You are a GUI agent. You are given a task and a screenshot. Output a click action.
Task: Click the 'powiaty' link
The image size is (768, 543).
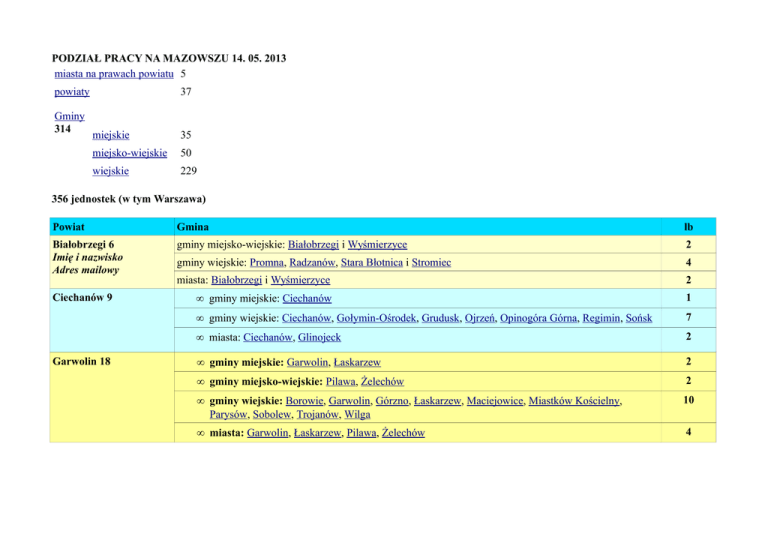click(72, 92)
